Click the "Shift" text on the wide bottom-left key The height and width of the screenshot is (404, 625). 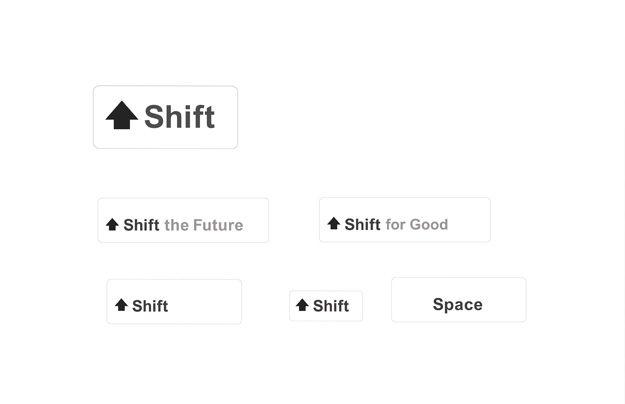[x=150, y=306]
